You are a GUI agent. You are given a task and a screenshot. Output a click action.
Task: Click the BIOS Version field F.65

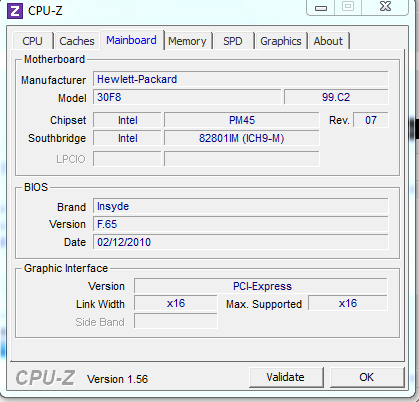pos(241,224)
